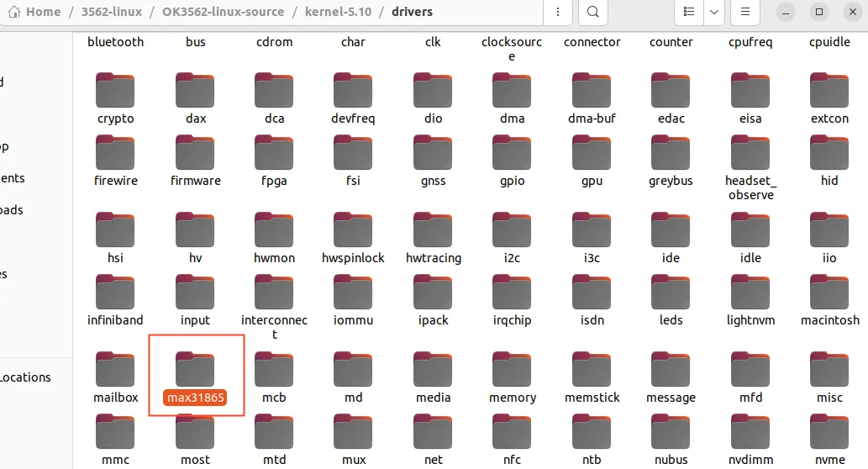Expand the view options dropdown arrow
Viewport: 868px width, 469px height.
click(714, 12)
